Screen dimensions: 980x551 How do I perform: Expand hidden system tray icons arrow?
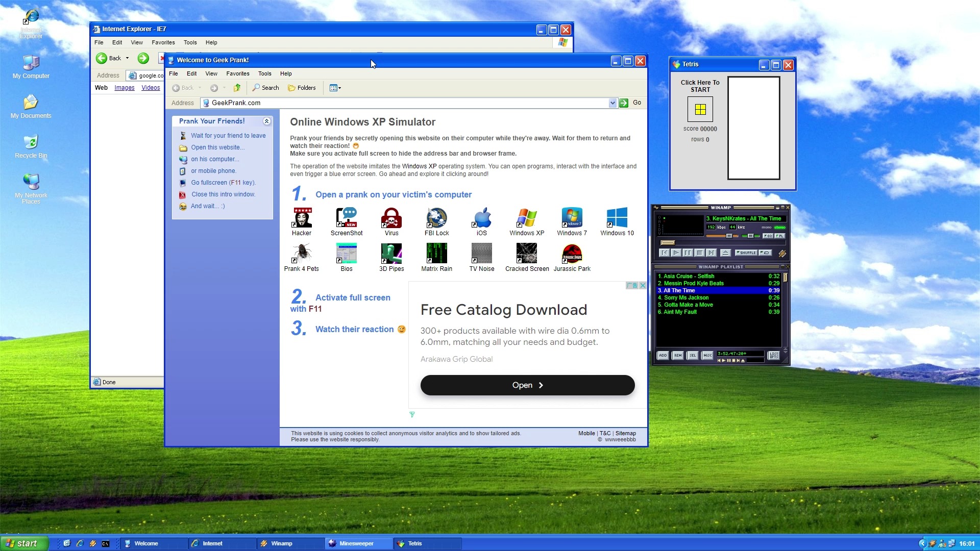pyautogui.click(x=922, y=544)
